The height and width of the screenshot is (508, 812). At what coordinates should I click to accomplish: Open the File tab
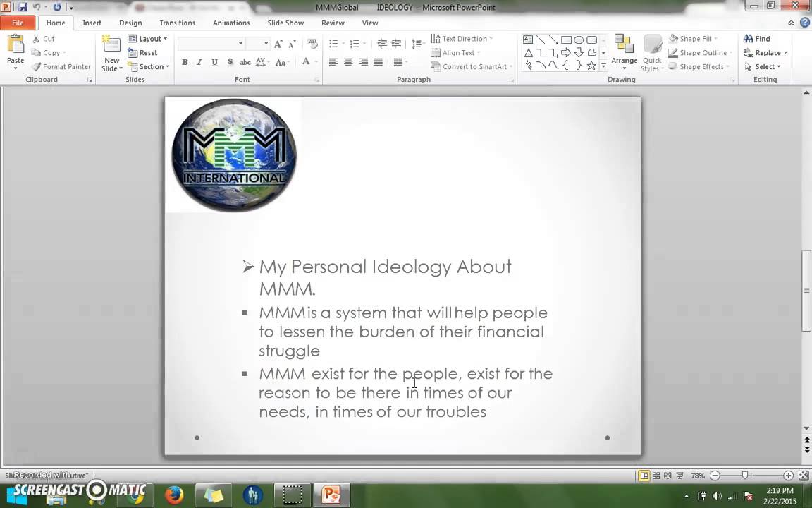click(x=18, y=23)
